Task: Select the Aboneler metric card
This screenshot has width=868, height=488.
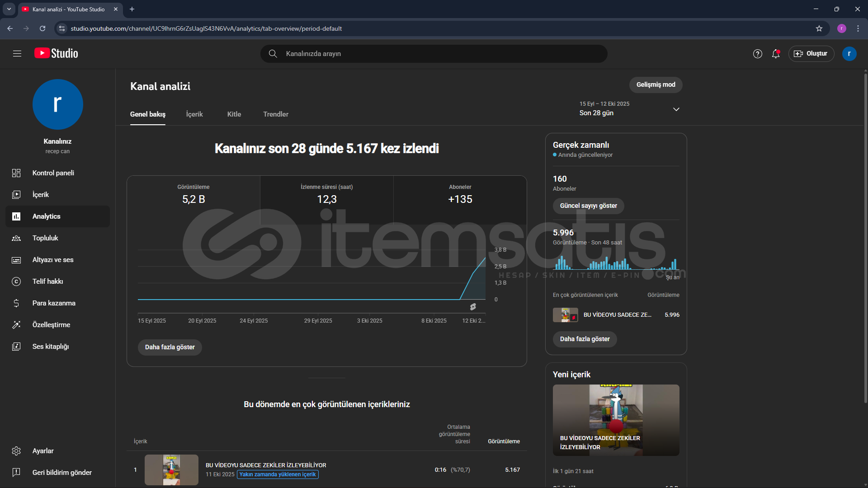Action: point(460,195)
